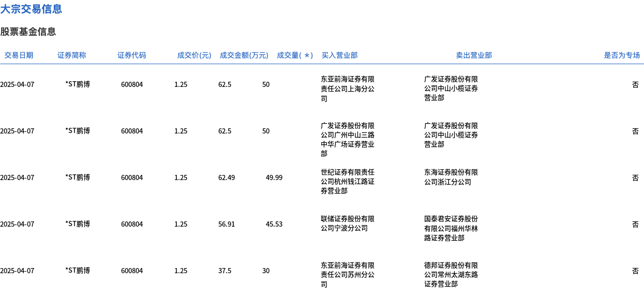Image resolution: width=644 pixels, height=297 pixels.
Task: Select 世纪证券杭州钱江路 buyer cell
Action: (348, 182)
